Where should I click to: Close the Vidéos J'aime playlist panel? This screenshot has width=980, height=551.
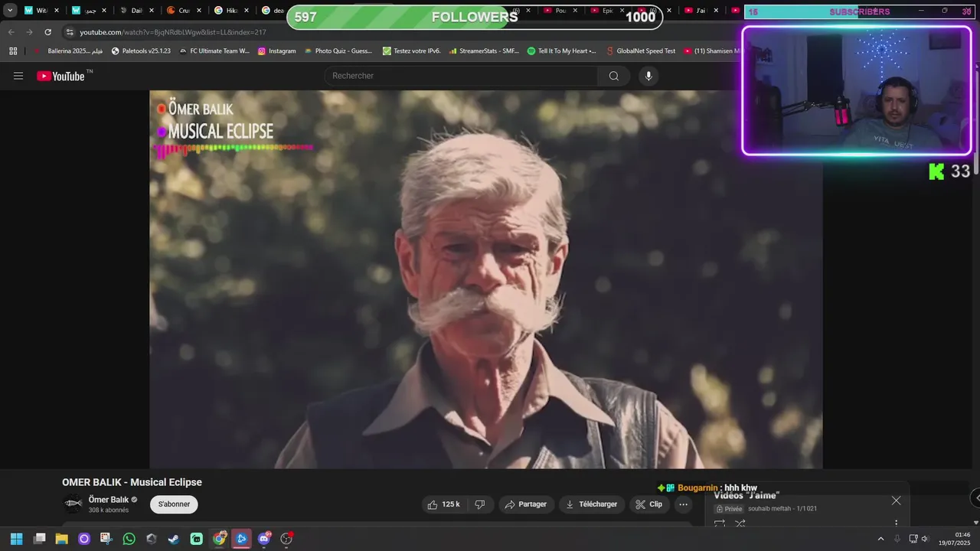tap(896, 500)
